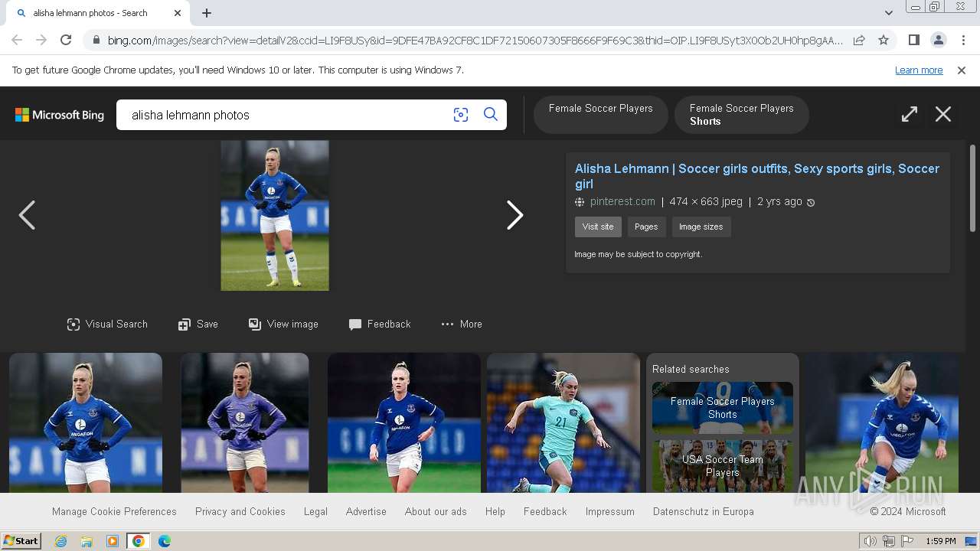980x551 pixels.
Task: Select Female Soccer Players suggestion chip
Action: click(600, 115)
